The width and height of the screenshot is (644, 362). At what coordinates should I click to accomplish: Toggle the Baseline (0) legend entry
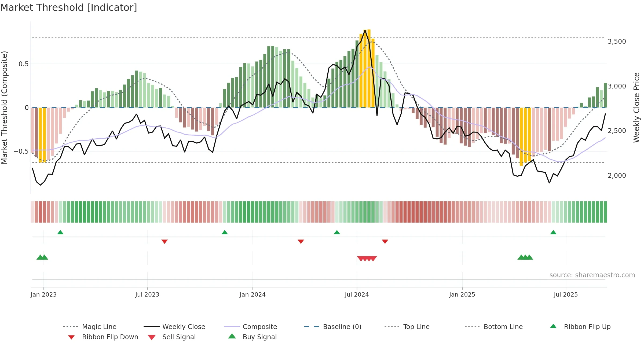[x=333, y=327]
